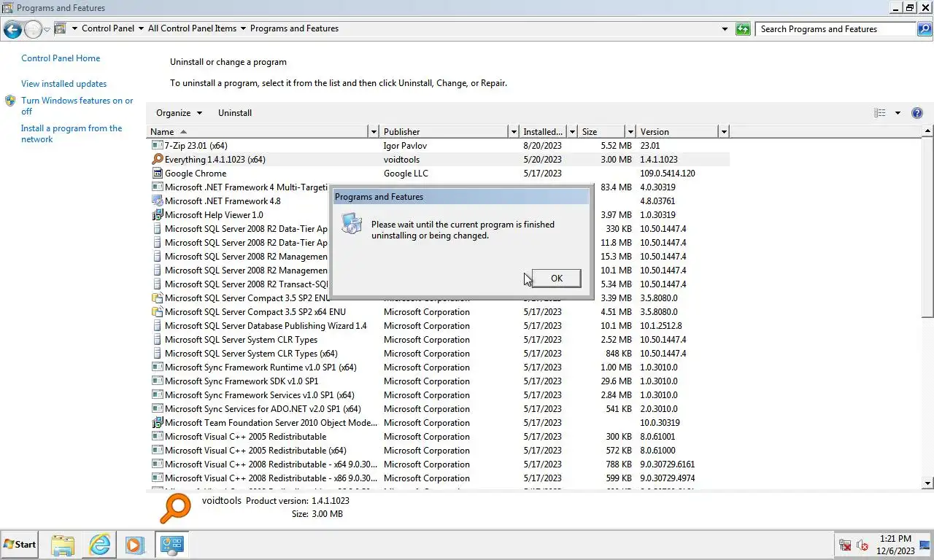Select Microsoft SQL Server Database Publishing Wizard 1.4
Screen dimensions: 934x560
(439, 326)
